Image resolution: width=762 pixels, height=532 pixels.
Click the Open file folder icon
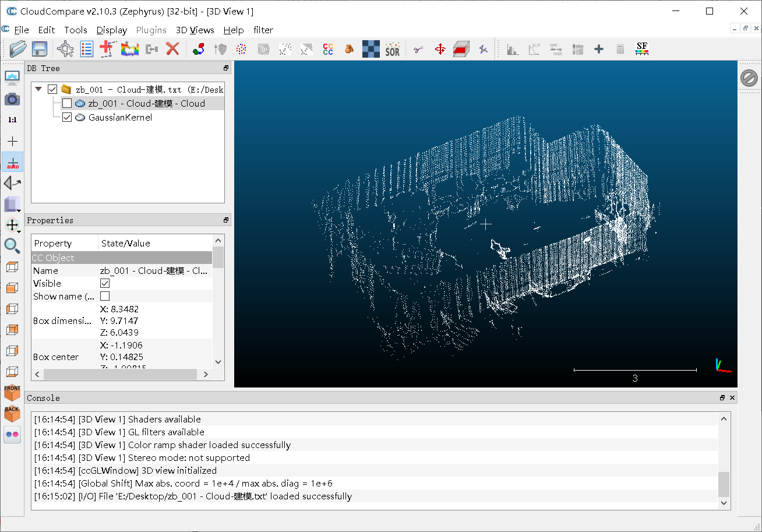(x=18, y=49)
